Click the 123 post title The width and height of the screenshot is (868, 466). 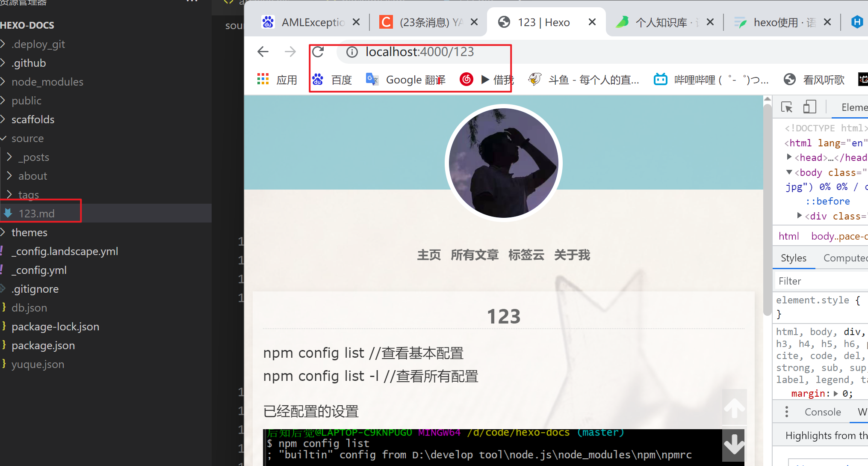[x=504, y=317]
